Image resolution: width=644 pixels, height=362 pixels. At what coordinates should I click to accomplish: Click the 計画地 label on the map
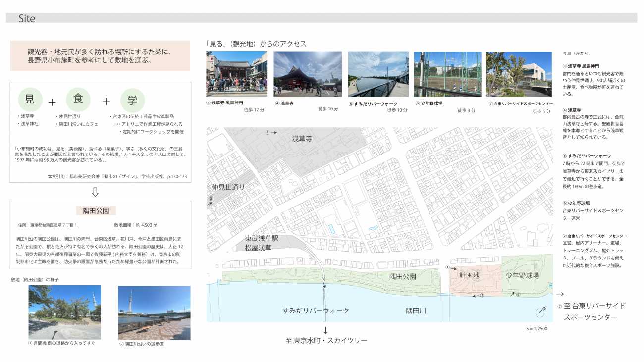click(x=469, y=276)
